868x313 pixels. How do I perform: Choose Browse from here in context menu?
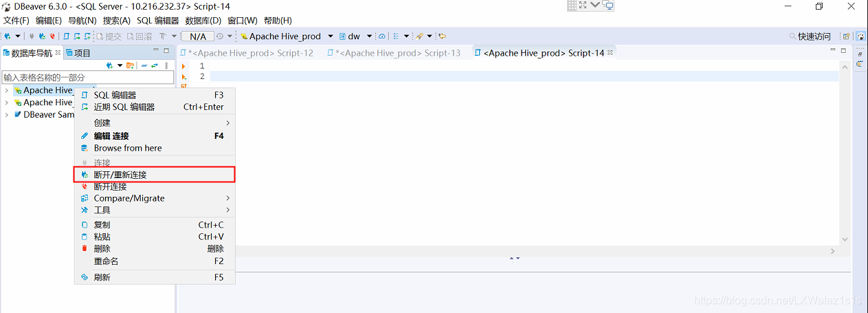(155, 148)
